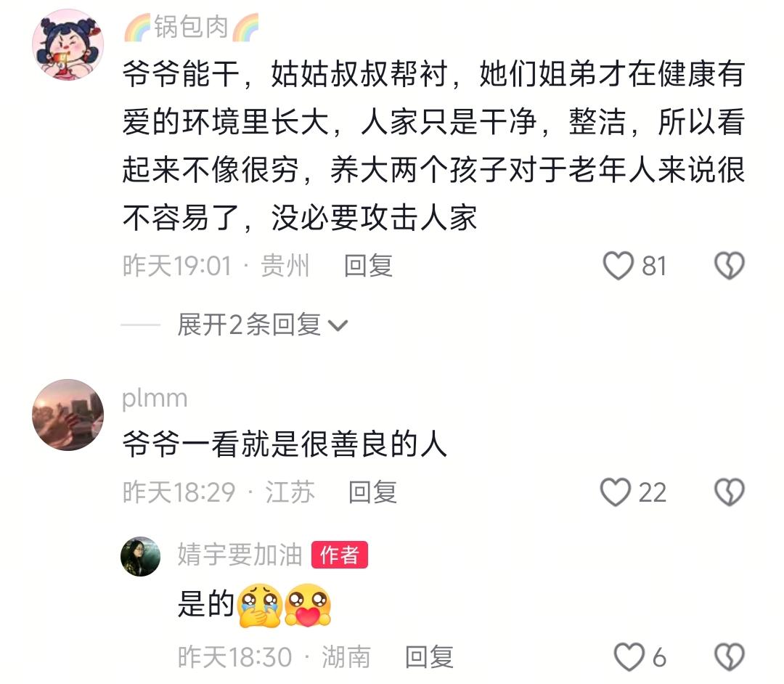Dislike plmm's comment with broken heart icon
The height and width of the screenshot is (684, 784).
(x=730, y=492)
